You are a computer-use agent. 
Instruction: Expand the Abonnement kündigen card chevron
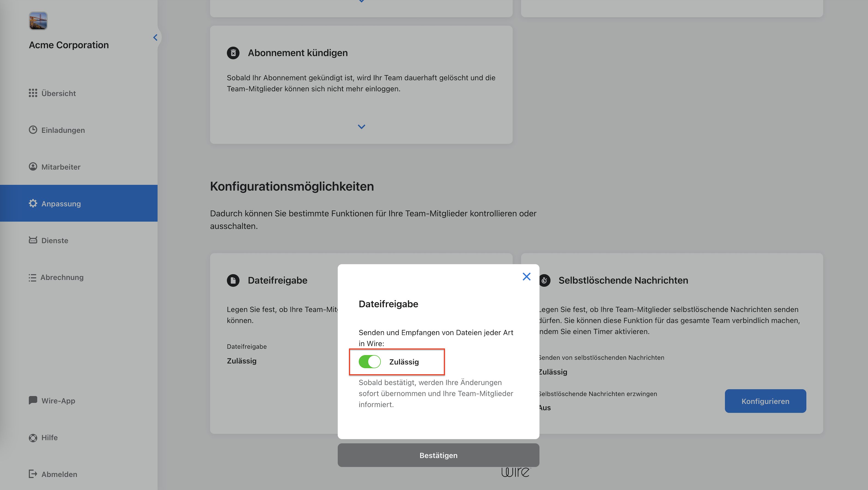click(x=361, y=127)
